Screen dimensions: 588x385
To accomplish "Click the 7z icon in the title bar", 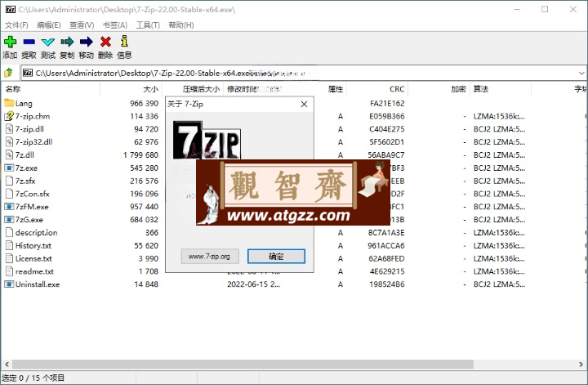I will (x=11, y=9).
